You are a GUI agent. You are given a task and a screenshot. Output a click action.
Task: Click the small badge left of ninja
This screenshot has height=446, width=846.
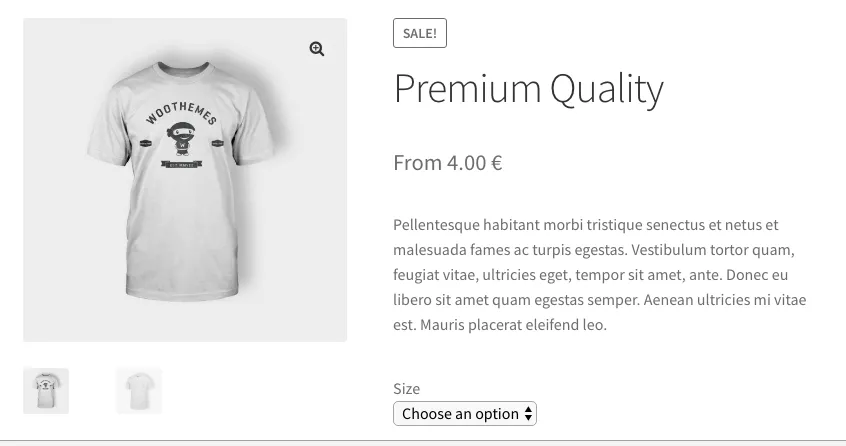tap(144, 144)
